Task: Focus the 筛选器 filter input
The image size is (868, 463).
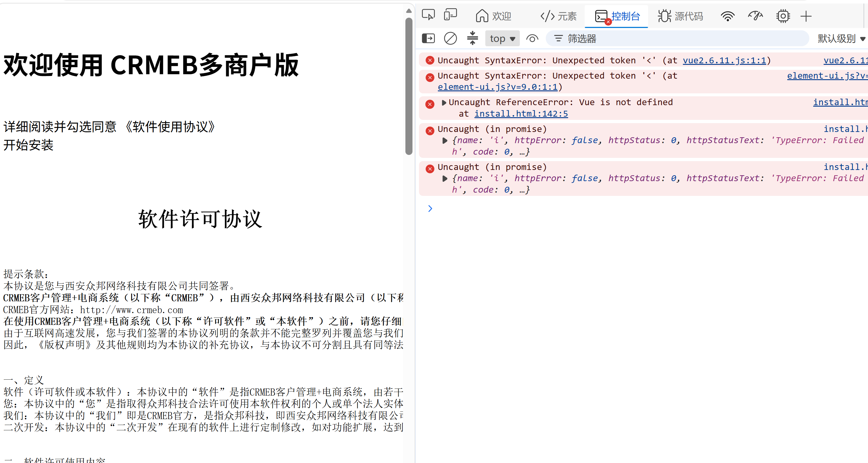Action: [x=677, y=38]
